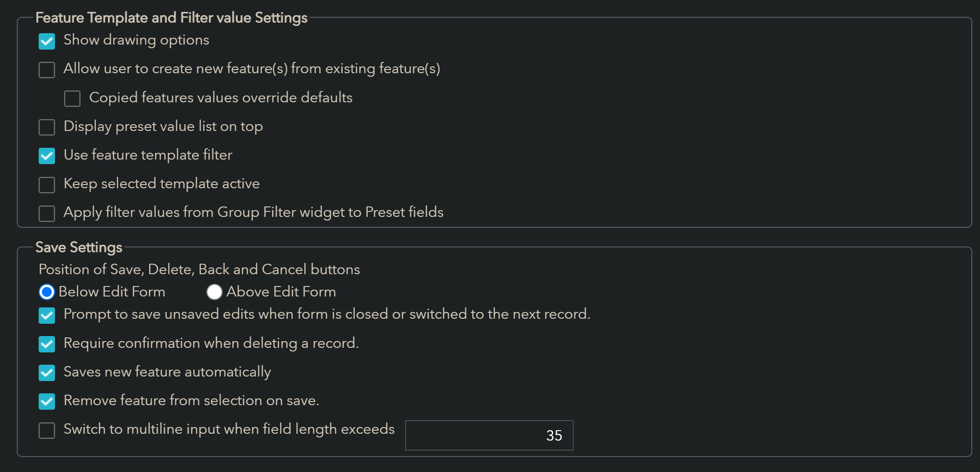Enable creating new features from existing features

[x=47, y=70]
